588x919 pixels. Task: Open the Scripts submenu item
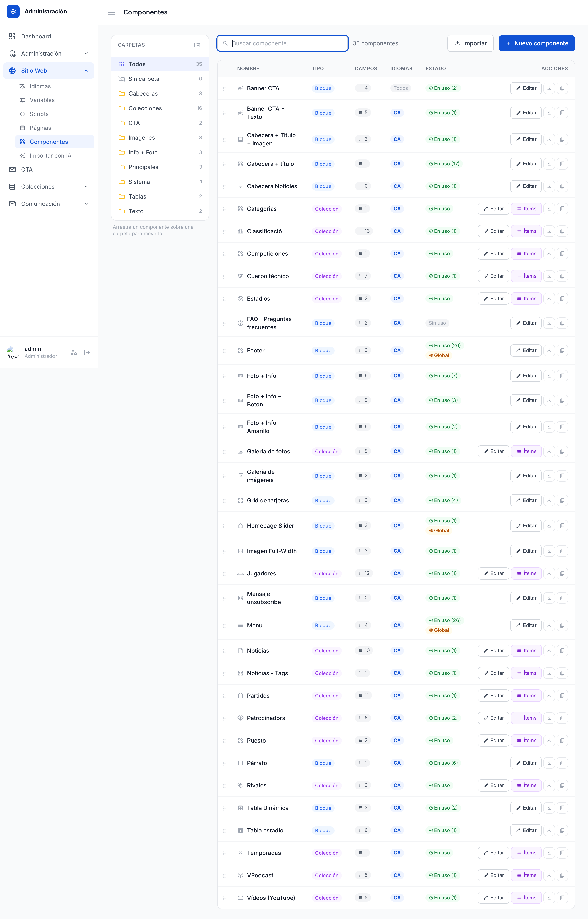[x=55, y=114]
